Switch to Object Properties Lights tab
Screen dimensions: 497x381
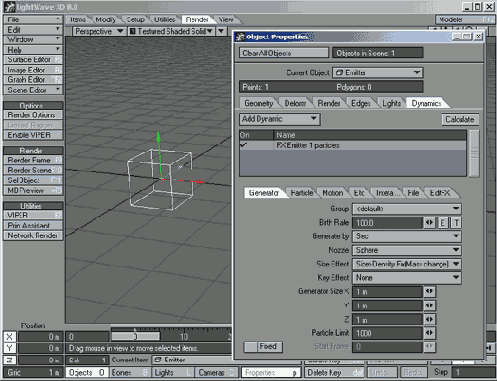tap(391, 103)
